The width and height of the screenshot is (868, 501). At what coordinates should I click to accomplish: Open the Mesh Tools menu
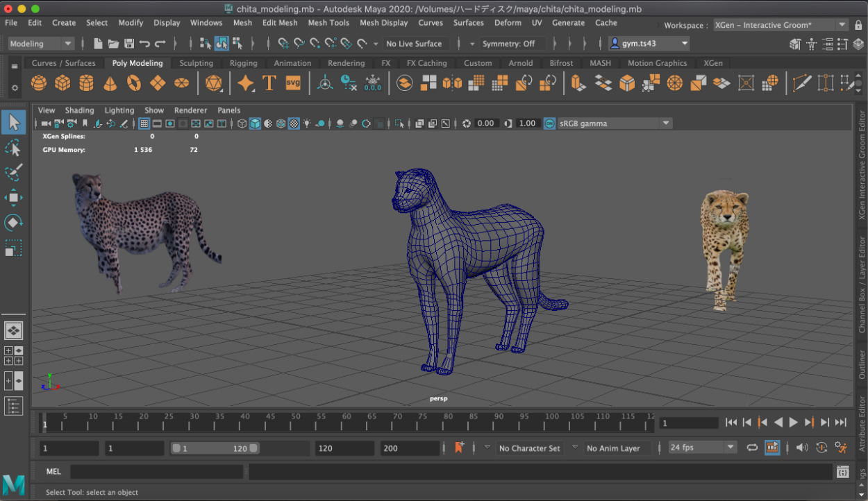point(328,23)
